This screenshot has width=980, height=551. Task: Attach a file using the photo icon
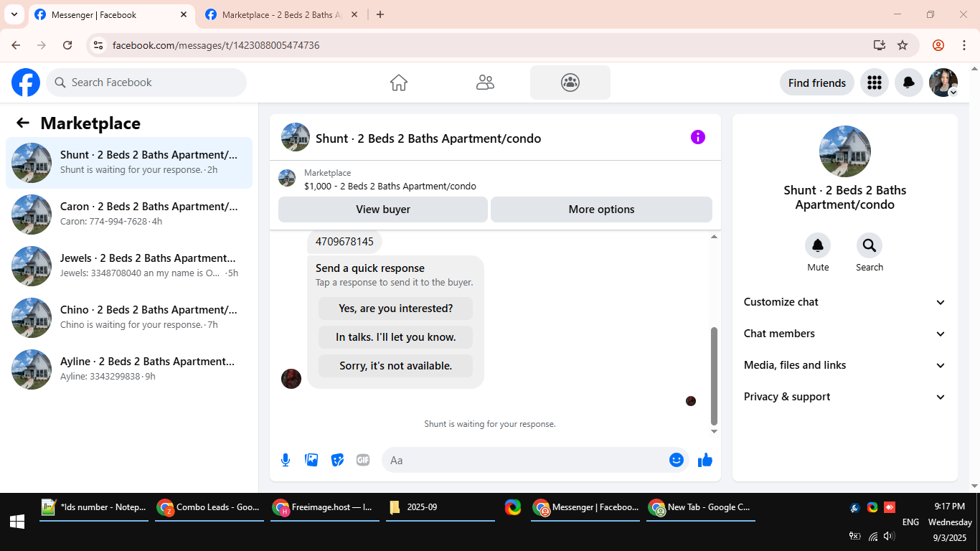click(x=311, y=460)
